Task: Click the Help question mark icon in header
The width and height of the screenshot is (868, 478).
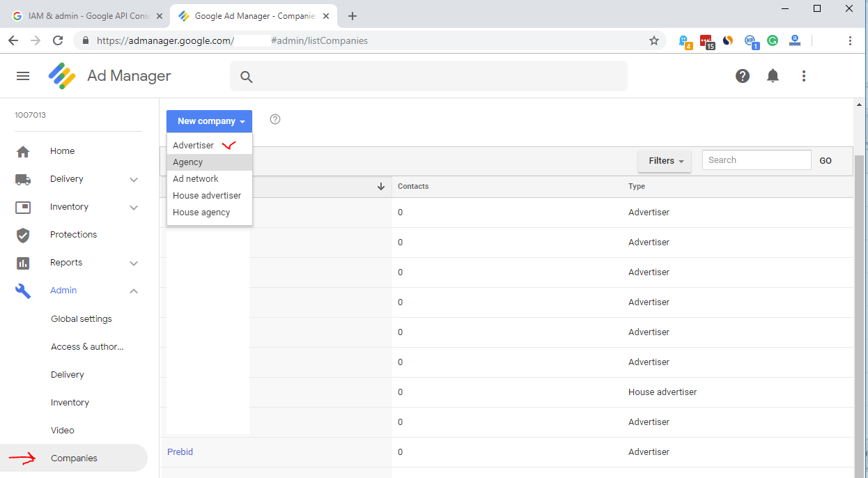Action: [x=743, y=76]
